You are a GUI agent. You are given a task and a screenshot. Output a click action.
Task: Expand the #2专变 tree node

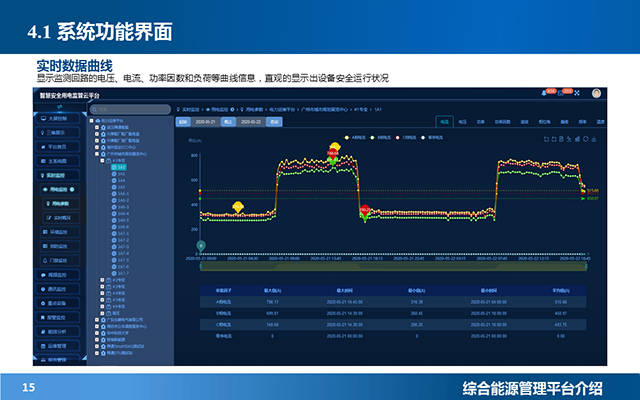tap(102, 280)
